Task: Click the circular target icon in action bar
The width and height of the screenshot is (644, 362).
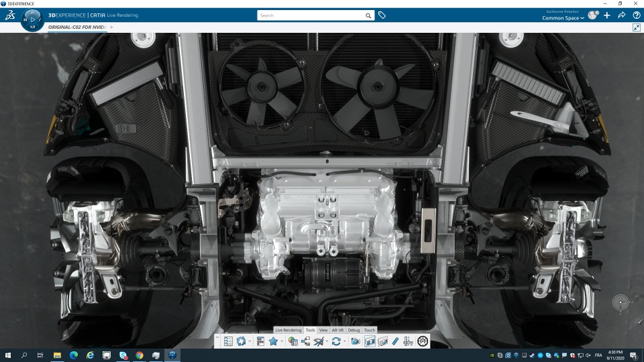Action: 423,341
